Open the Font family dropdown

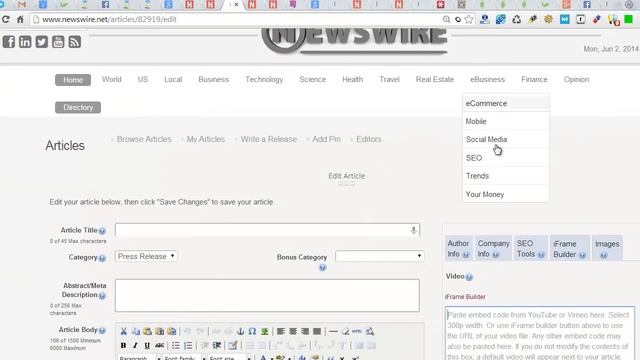point(184,358)
